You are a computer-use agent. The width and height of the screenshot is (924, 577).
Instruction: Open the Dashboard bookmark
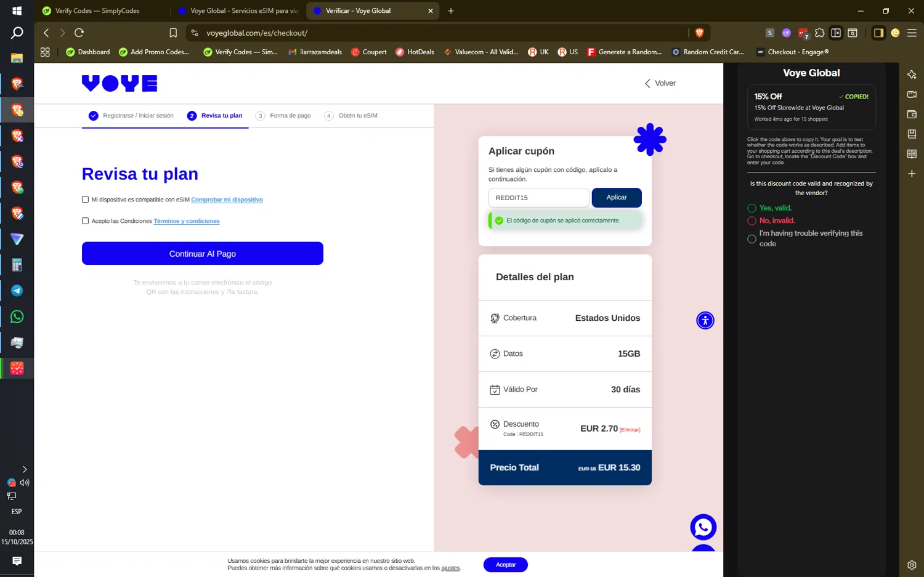click(87, 52)
